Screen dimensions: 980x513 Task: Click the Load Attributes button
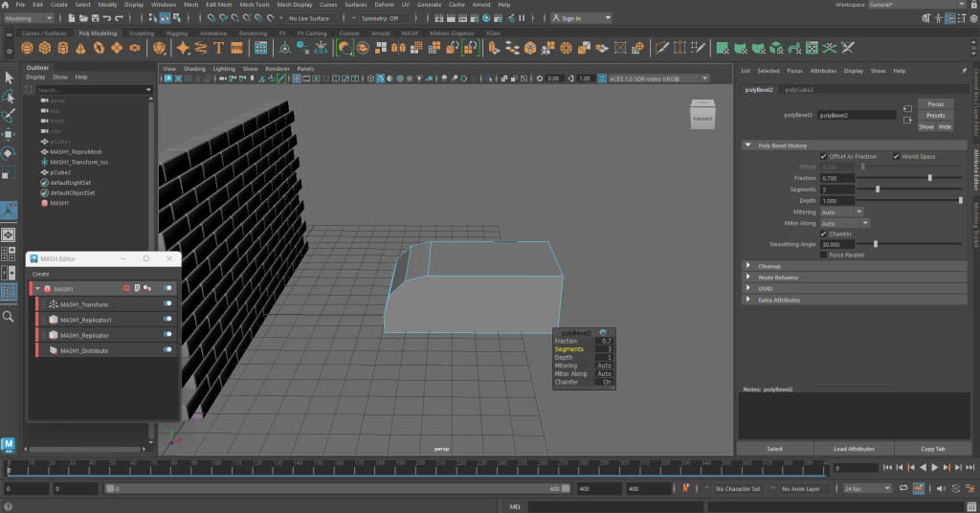coord(854,448)
